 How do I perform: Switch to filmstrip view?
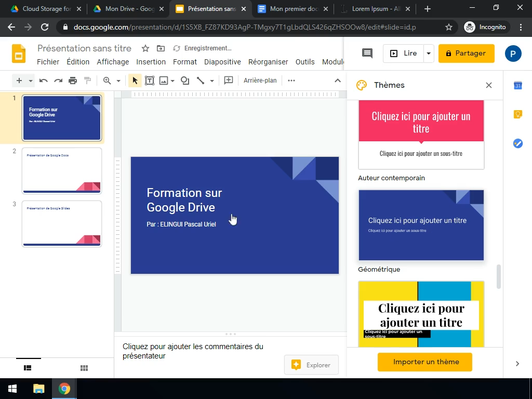28,368
